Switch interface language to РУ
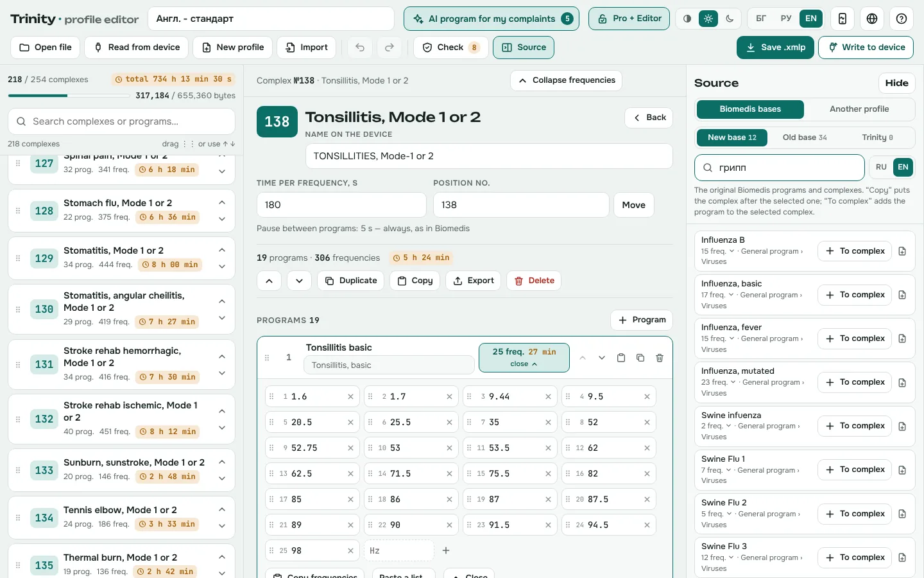The width and height of the screenshot is (924, 578). tap(786, 19)
